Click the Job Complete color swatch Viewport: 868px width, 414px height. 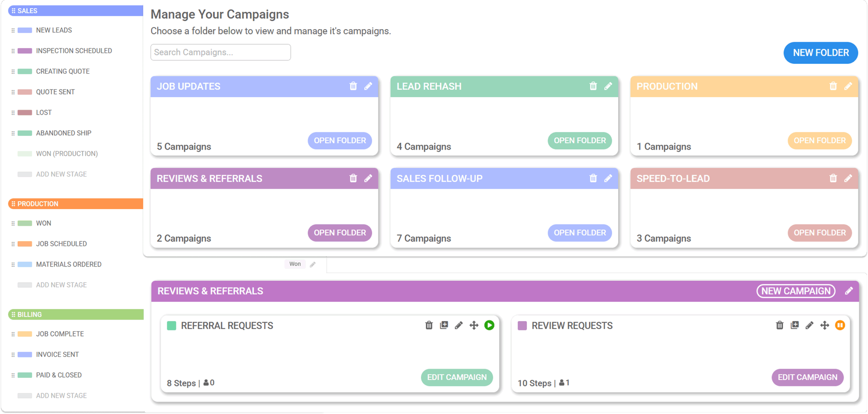point(25,334)
